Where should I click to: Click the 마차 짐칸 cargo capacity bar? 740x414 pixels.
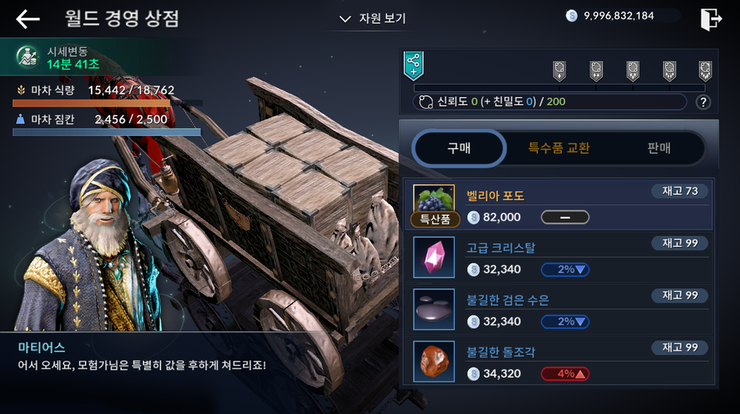[107, 132]
